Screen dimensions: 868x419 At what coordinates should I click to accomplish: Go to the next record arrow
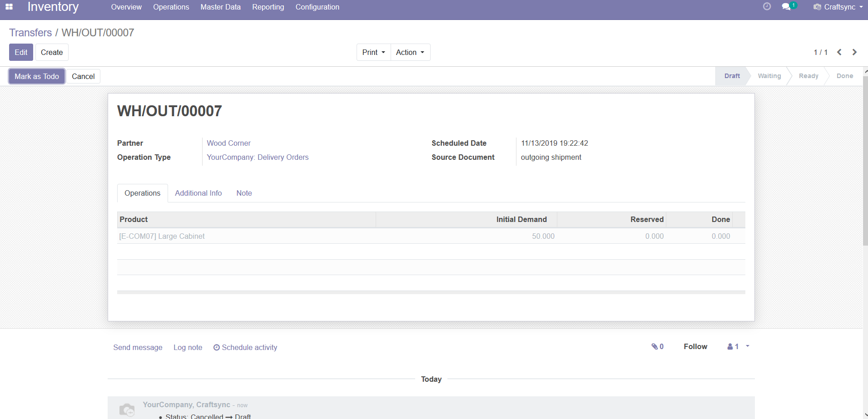click(x=854, y=52)
